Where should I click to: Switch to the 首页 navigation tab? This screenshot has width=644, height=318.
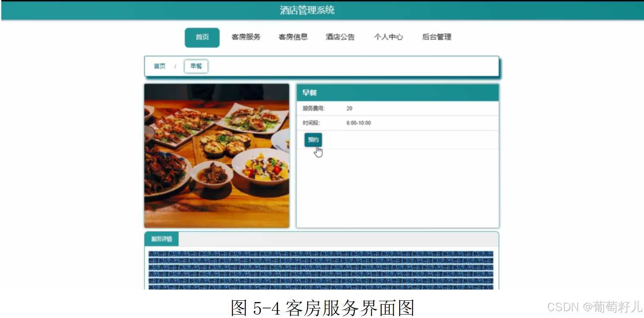pyautogui.click(x=202, y=37)
